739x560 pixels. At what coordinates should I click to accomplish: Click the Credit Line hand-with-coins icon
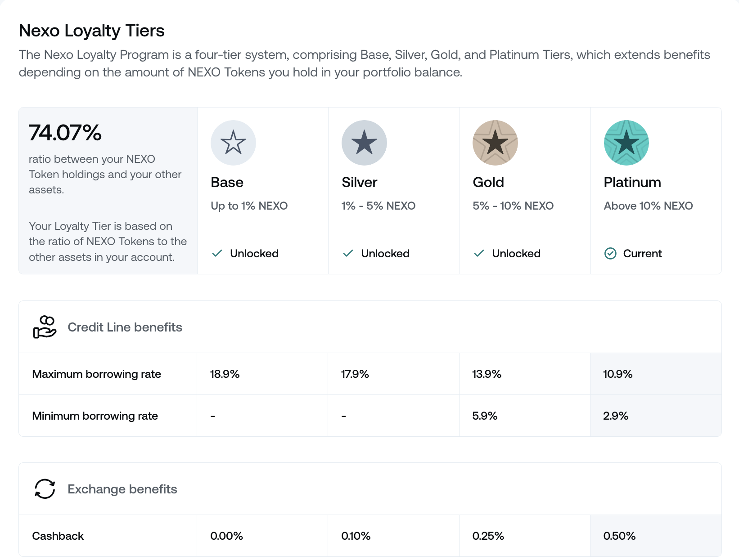point(45,327)
